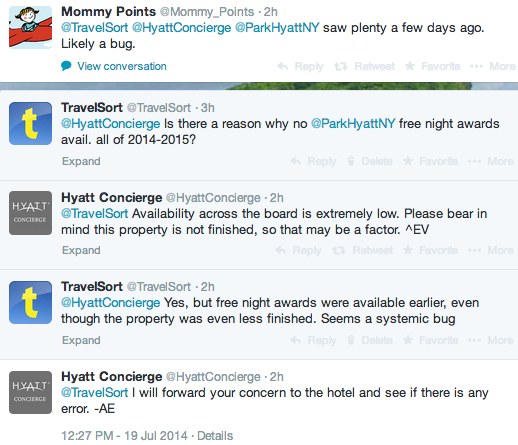This screenshot has width=518, height=445.
Task: Click @HyattConcierge handle in last tweet header
Action: point(213,377)
